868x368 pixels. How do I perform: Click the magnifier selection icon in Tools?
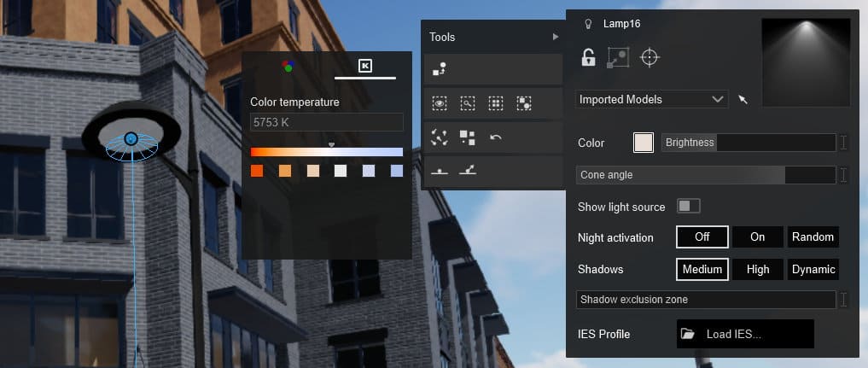(467, 103)
